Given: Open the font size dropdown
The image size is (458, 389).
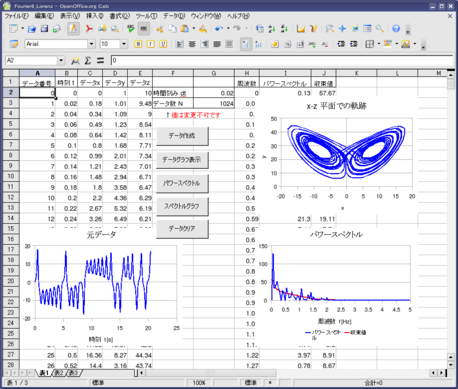Looking at the screenshot, I should (124, 44).
